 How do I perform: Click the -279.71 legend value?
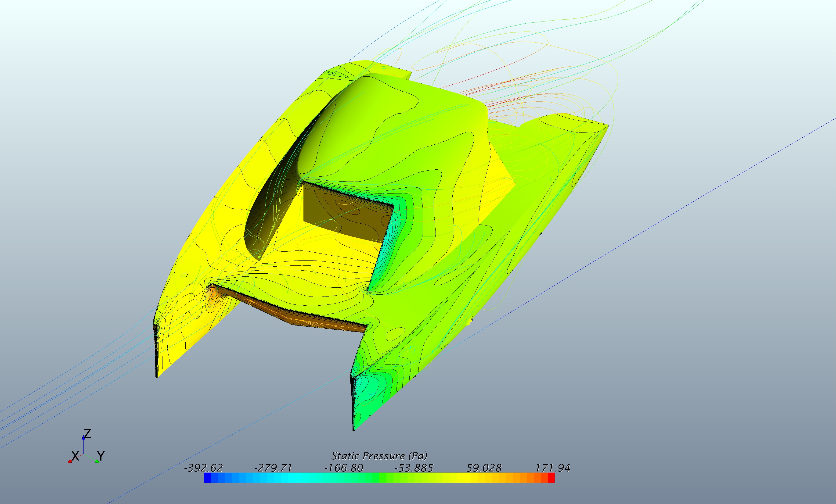273,468
